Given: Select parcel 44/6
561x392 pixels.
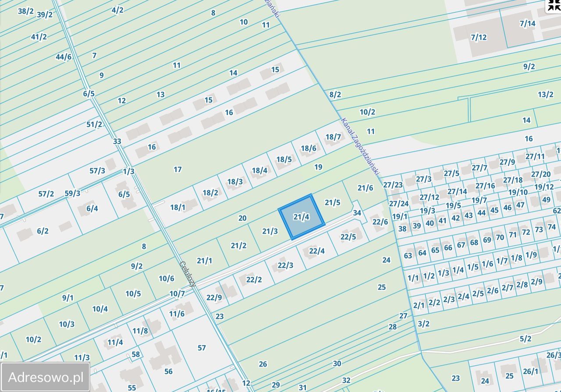Looking at the screenshot, I should point(64,57).
